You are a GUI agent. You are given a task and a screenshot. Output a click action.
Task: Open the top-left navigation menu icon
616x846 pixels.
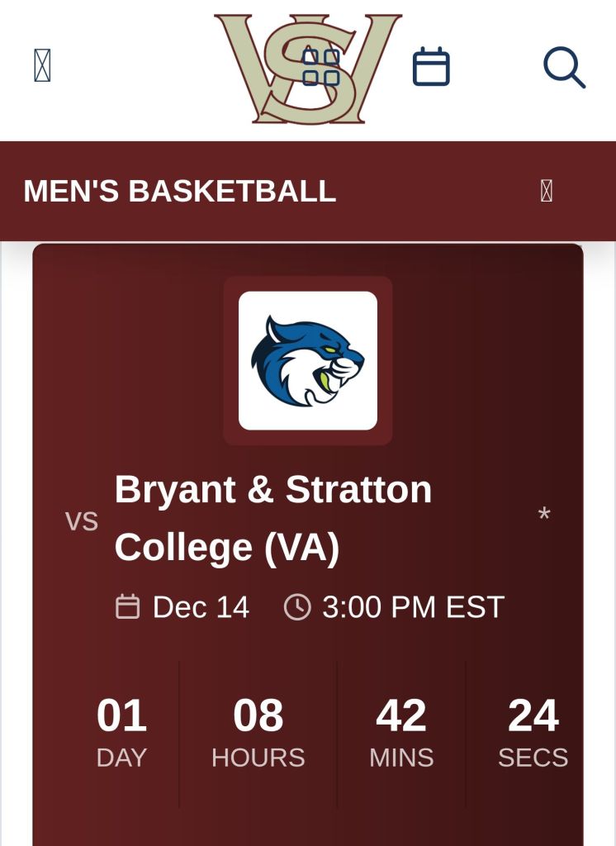[42, 65]
